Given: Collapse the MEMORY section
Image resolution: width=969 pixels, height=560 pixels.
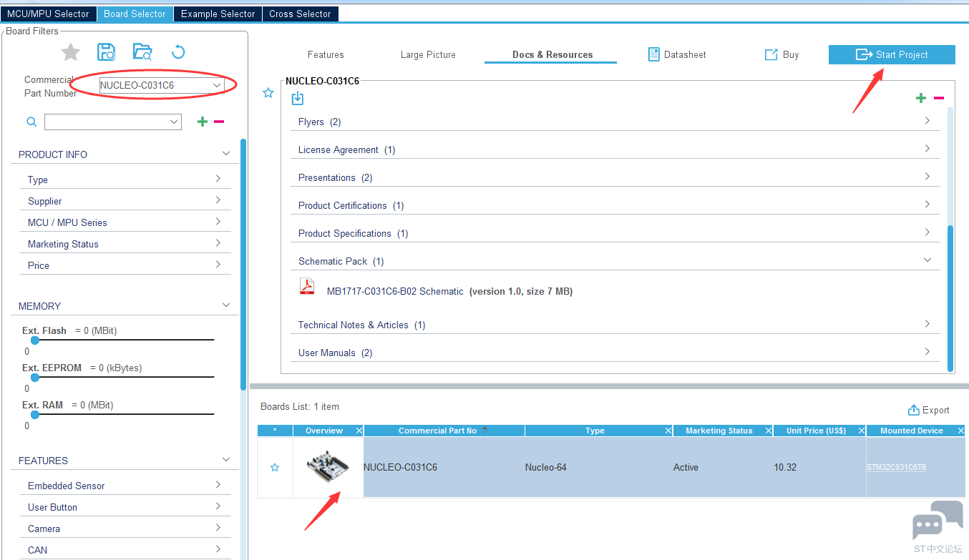Looking at the screenshot, I should click(226, 305).
